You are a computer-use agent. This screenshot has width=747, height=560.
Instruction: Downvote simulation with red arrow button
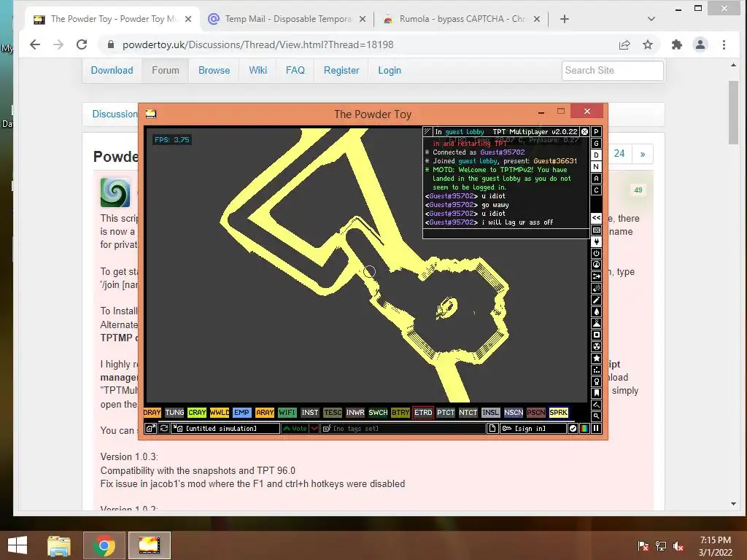[314, 428]
